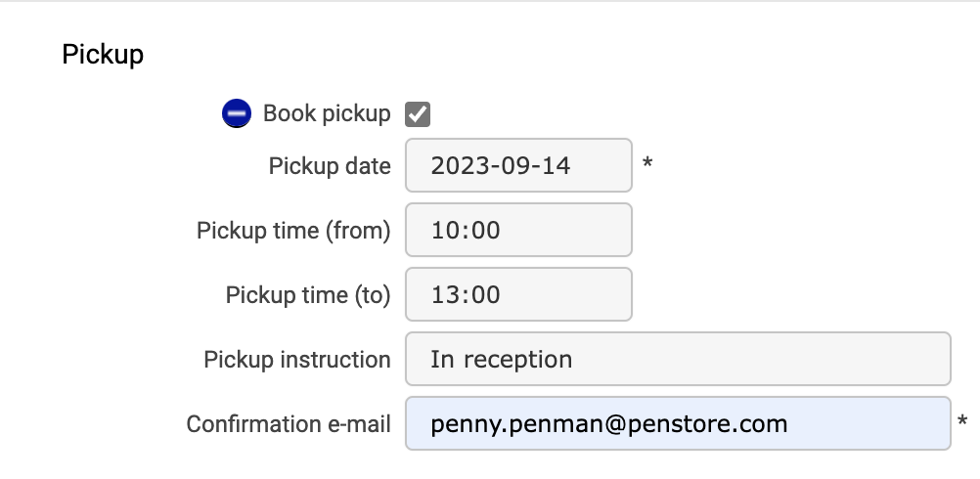
Task: Focus the Pickup date field
Action: click(x=518, y=165)
